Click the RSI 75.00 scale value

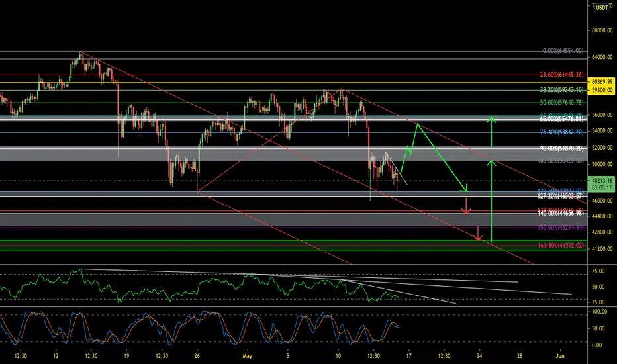[598, 271]
